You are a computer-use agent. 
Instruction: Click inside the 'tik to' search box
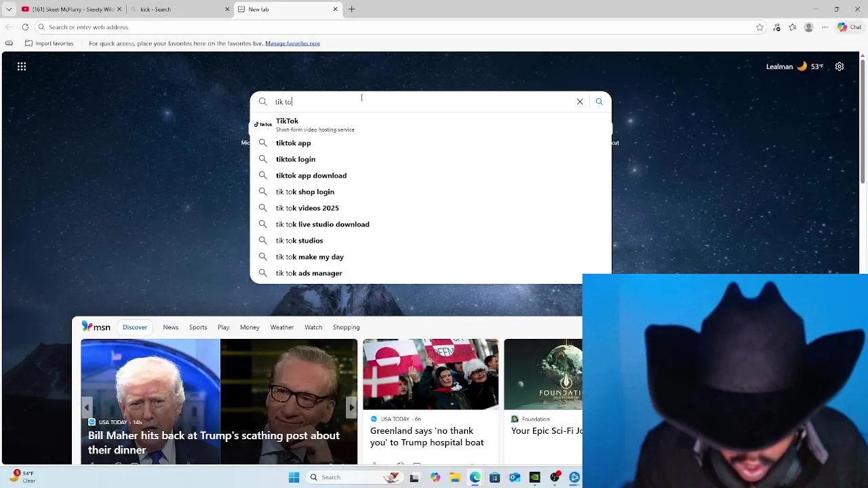pyautogui.click(x=420, y=102)
